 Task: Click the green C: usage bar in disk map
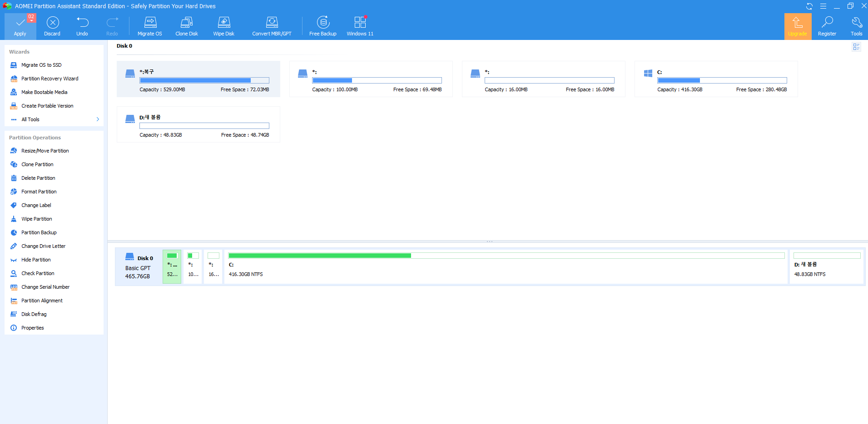point(506,256)
